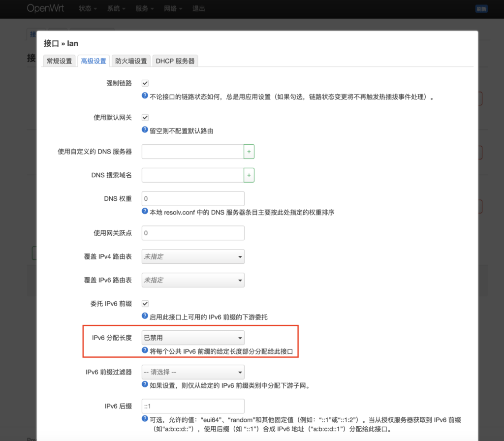
Task: Switch to DHCP 服务器 tab
Action: pyautogui.click(x=175, y=61)
